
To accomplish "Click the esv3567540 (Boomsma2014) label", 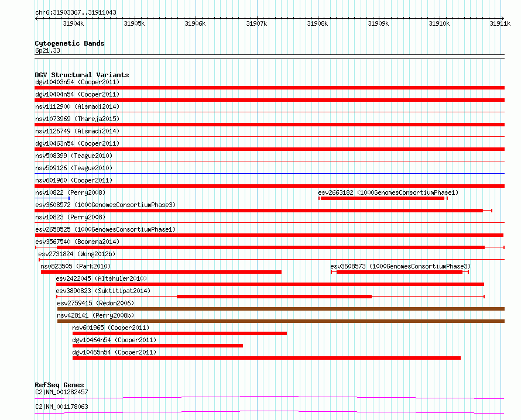I will pyautogui.click(x=77, y=242).
